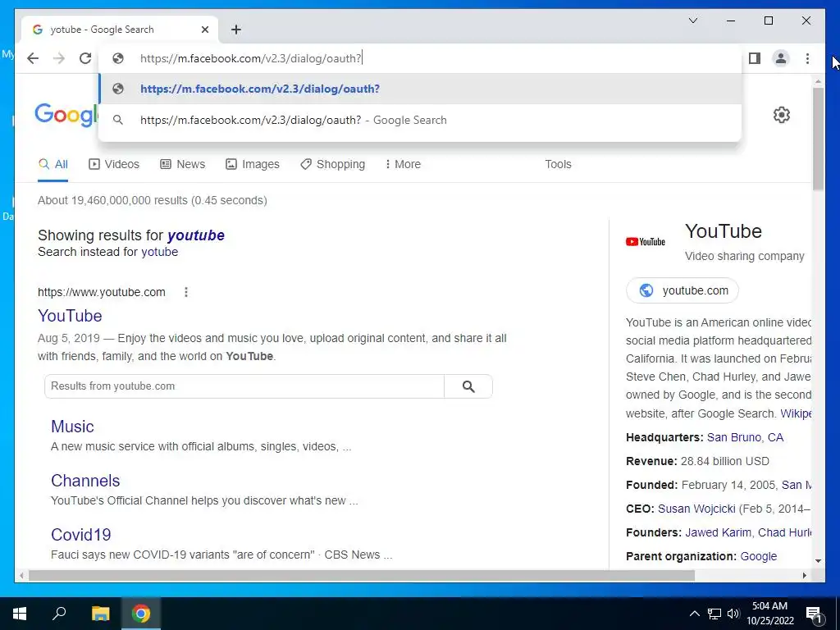Click the Chrome taskbar icon
Viewport: 840px width, 630px height.
tap(141, 614)
